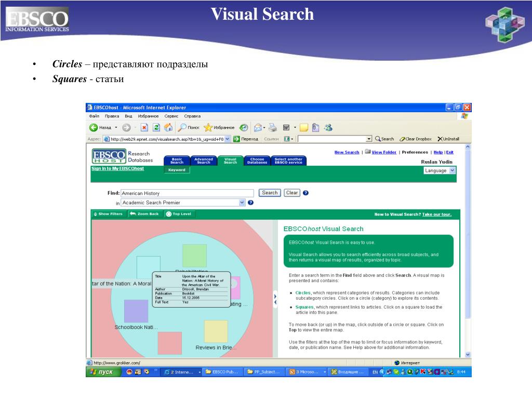
Task: Click the purple Schoolbook Nati square
Action: click(136, 311)
